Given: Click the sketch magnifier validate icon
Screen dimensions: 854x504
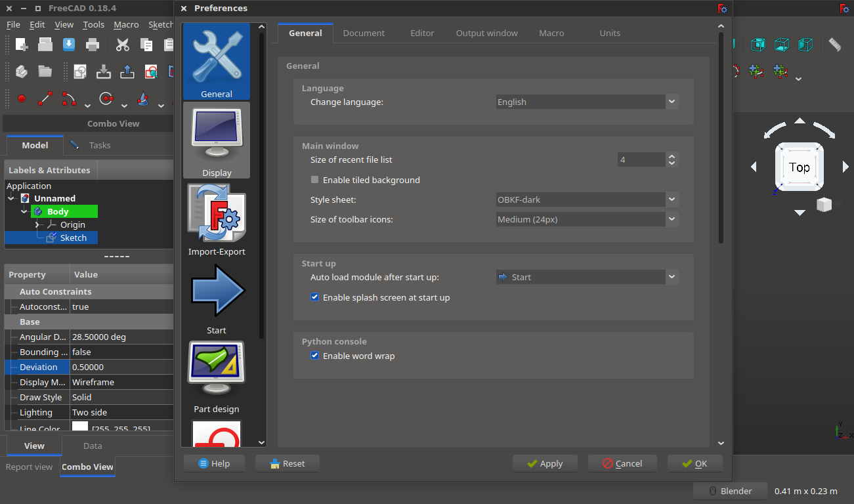Looking at the screenshot, I should tap(151, 71).
